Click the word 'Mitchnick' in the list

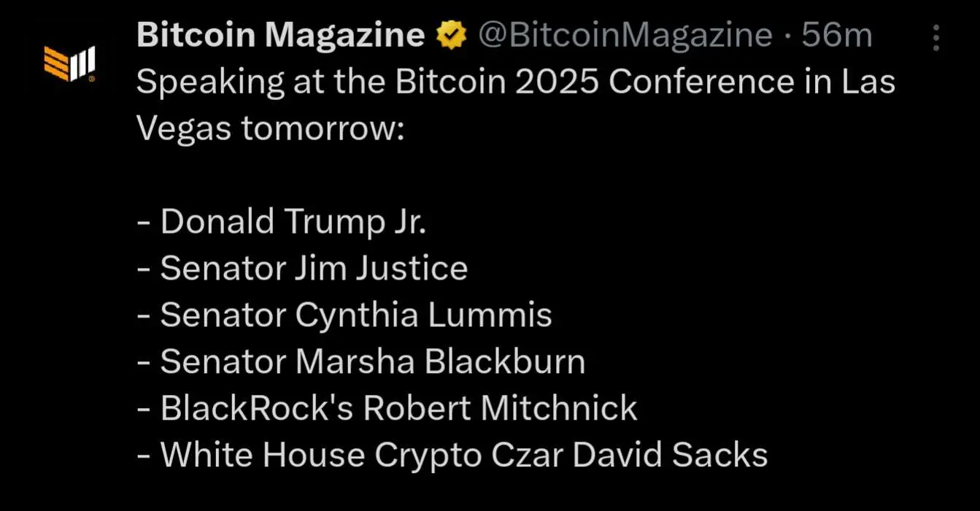point(560,409)
